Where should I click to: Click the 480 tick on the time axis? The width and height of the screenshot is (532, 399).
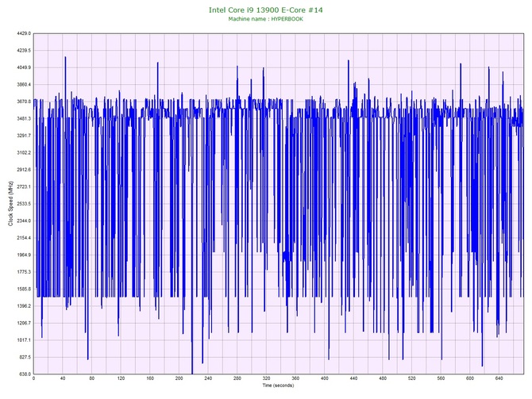383,378
